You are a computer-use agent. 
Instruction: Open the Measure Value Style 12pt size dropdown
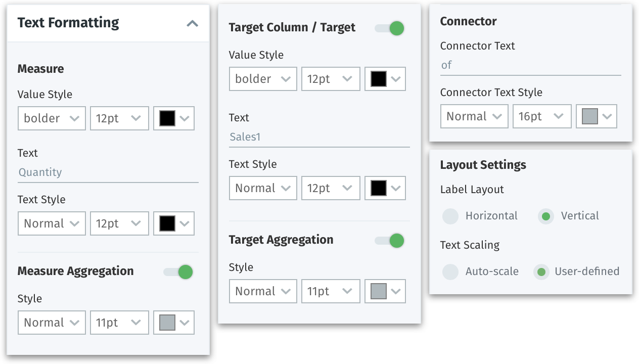coord(119,118)
